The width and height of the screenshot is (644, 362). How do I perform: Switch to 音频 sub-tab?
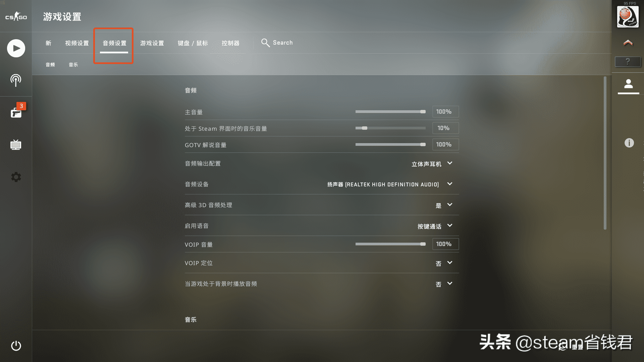tap(50, 65)
